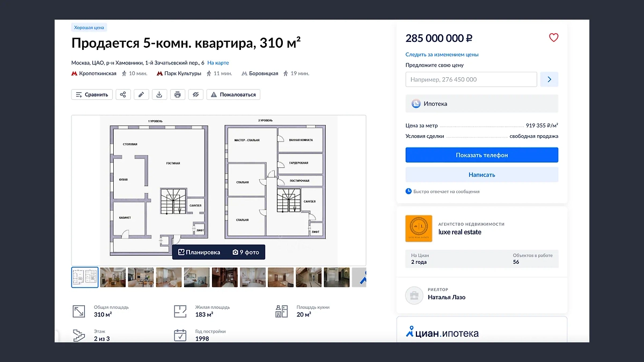The image size is (644, 362).
Task: Open notes with the pencil icon
Action: tap(141, 94)
